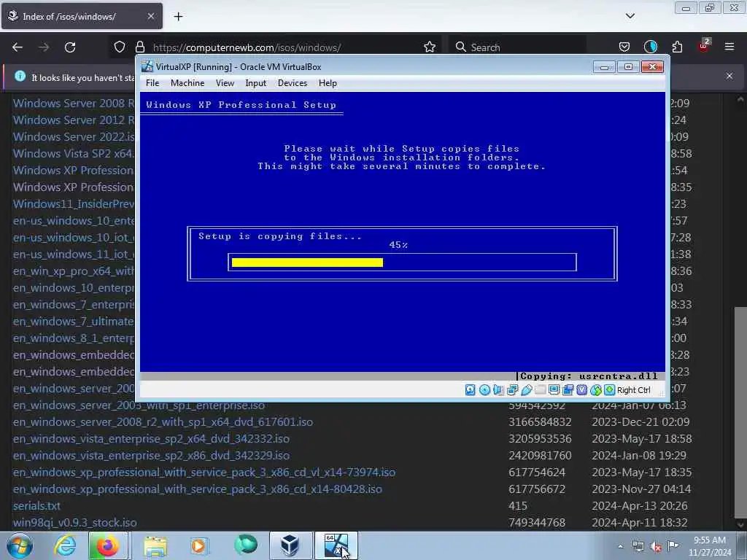Click the recording indicator icon in status bar
747x560 pixels.
[x=568, y=390]
